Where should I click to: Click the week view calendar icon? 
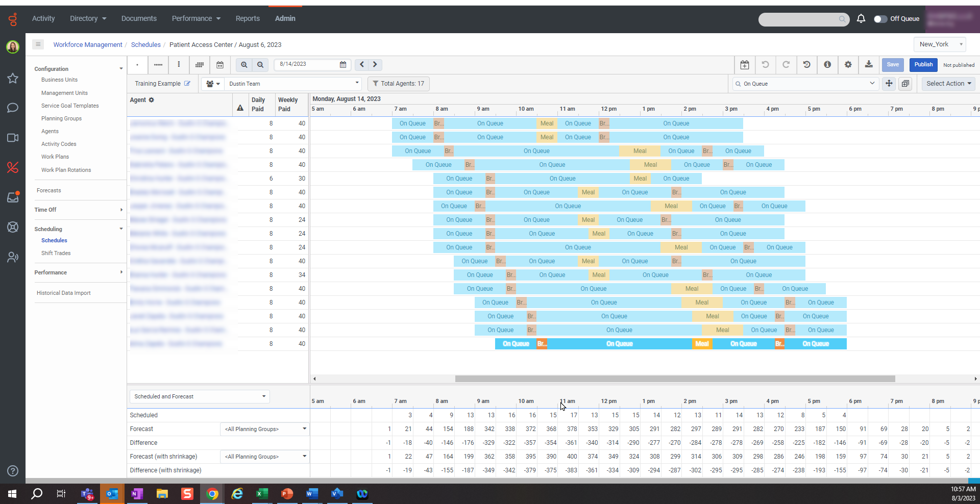[x=220, y=65]
